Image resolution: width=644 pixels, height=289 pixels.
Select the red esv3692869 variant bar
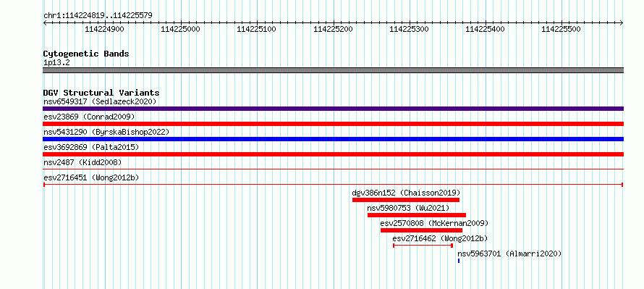(333, 154)
